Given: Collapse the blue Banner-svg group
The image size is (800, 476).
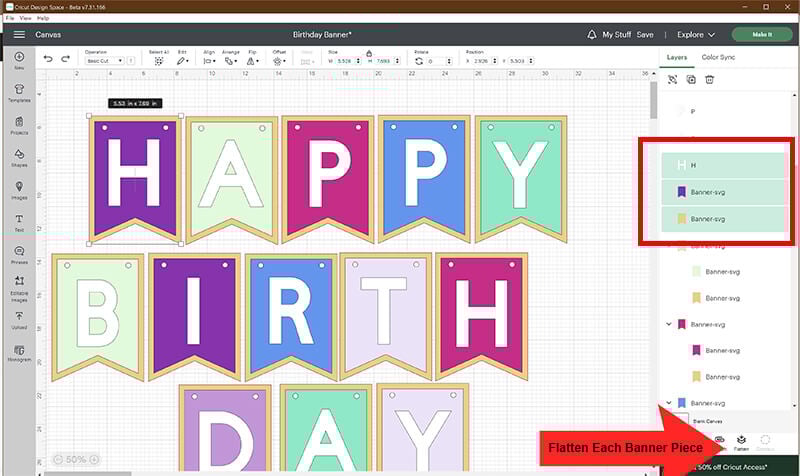Looking at the screenshot, I should pos(669,403).
